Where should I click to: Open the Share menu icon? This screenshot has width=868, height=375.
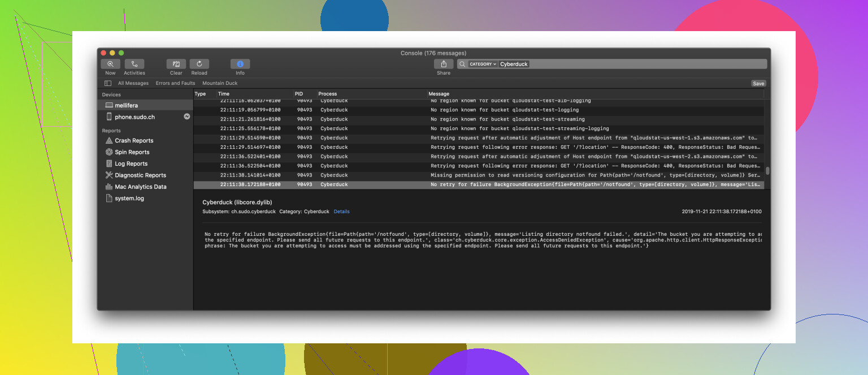pos(444,64)
